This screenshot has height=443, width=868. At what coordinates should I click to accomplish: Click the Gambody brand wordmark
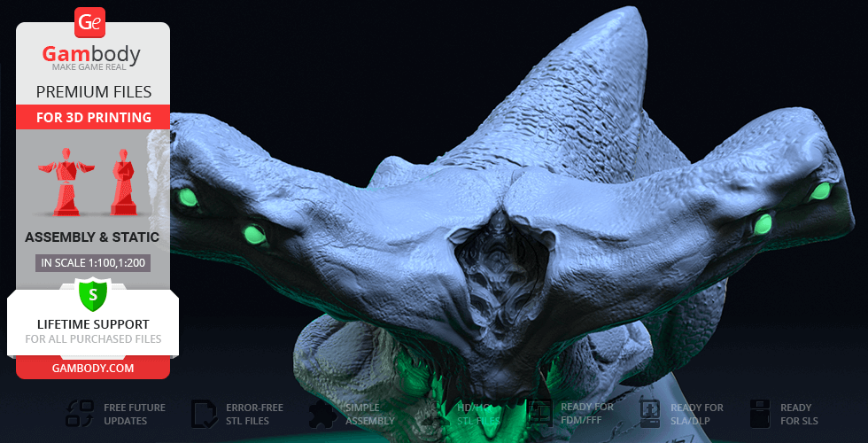[91, 55]
